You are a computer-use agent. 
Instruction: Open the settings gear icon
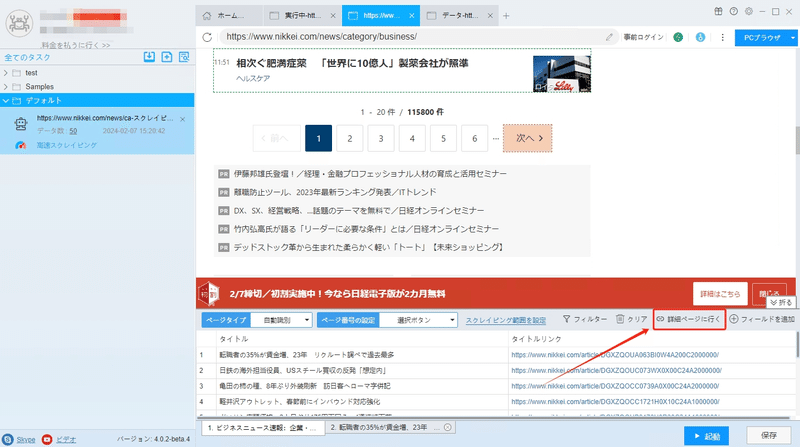(x=748, y=11)
